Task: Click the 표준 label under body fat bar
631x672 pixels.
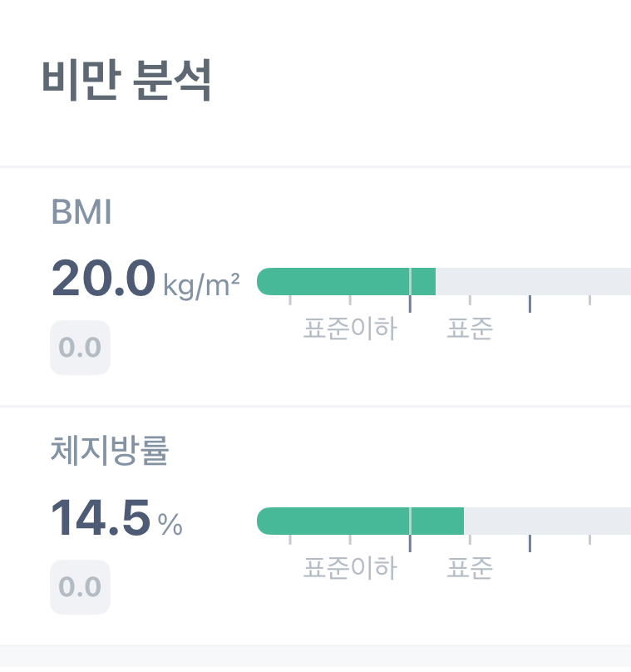Action: 470,568
